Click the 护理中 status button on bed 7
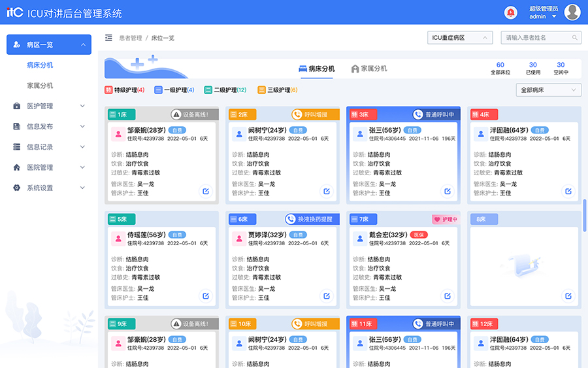588x368 pixels. pos(446,220)
